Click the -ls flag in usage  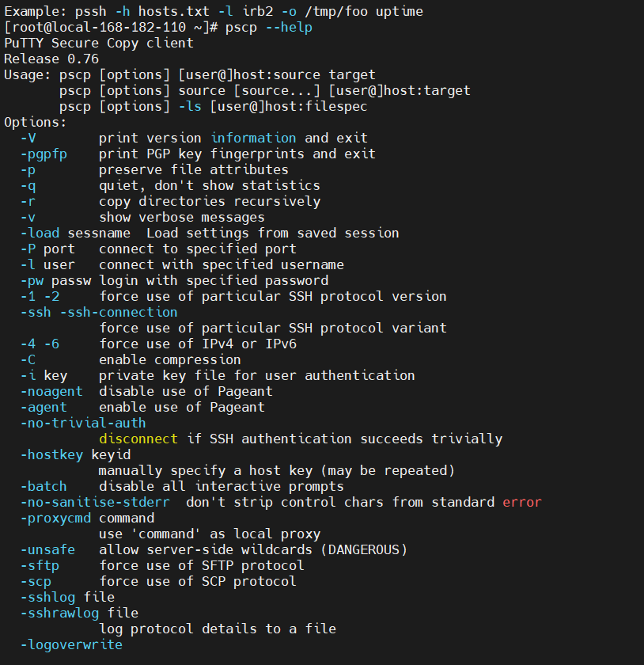point(190,106)
